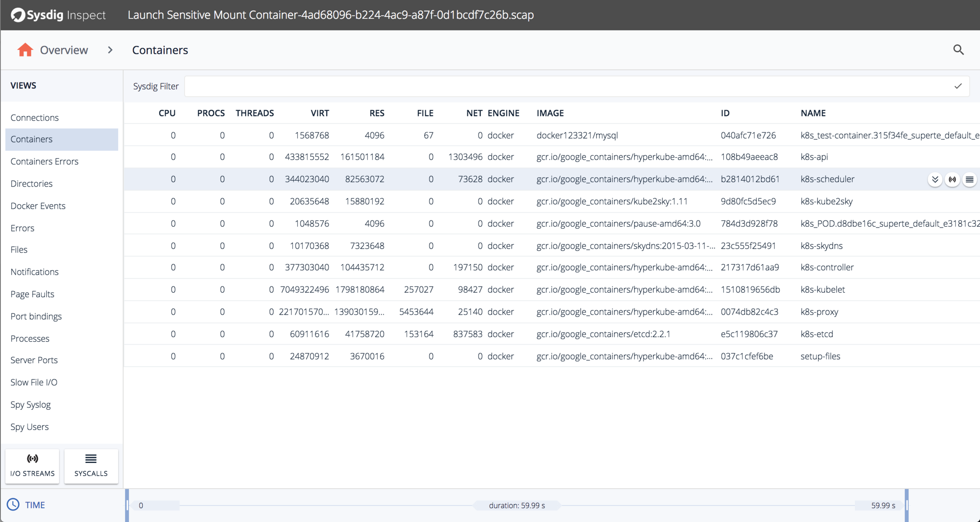
Task: Click the duration 59.99 s timeline label
Action: point(517,506)
